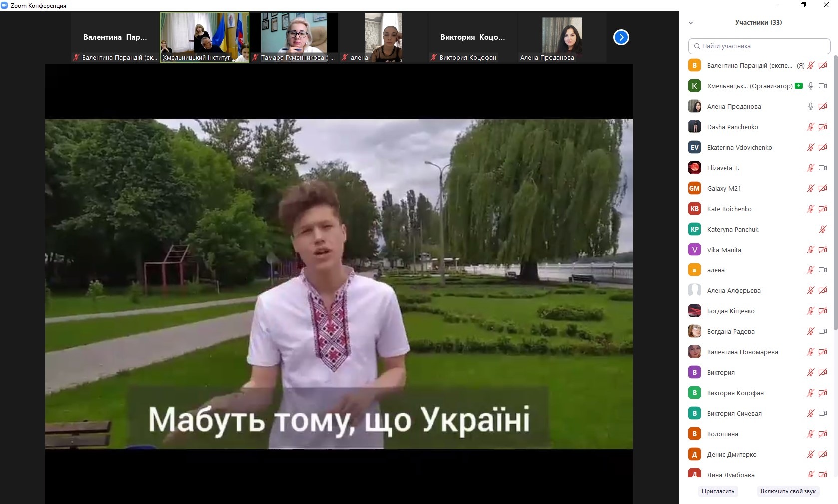
Task: Click the disabled camera icon for Kate Boichenko
Action: [823, 209]
